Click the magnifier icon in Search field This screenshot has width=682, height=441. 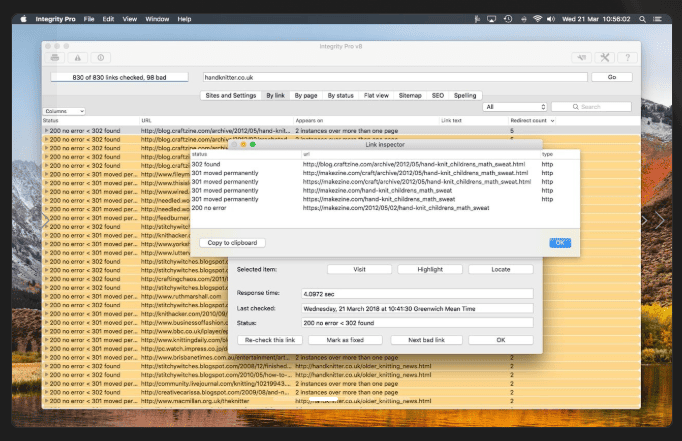click(575, 107)
